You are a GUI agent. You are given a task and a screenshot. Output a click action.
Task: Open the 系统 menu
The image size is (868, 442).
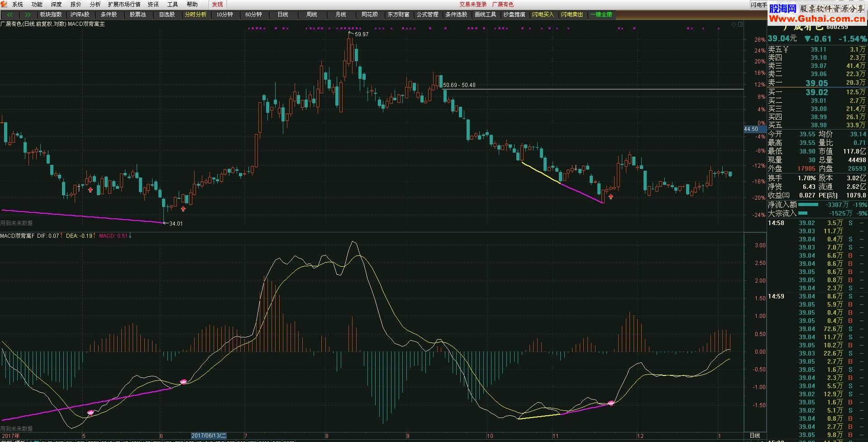tap(17, 5)
